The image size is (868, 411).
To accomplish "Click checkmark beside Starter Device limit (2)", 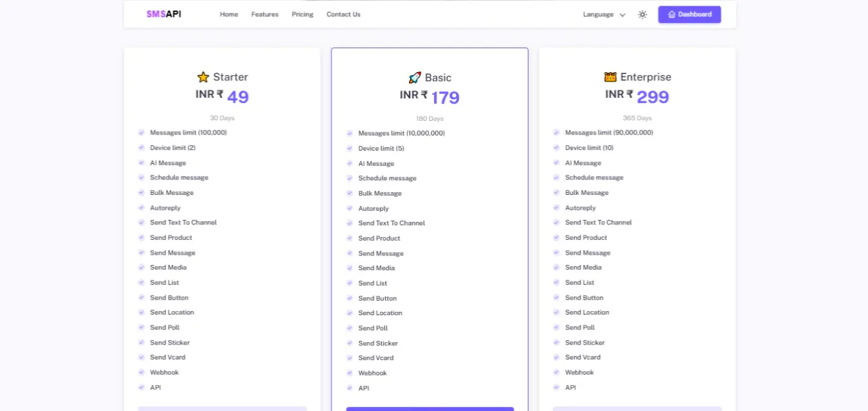I will (141, 148).
